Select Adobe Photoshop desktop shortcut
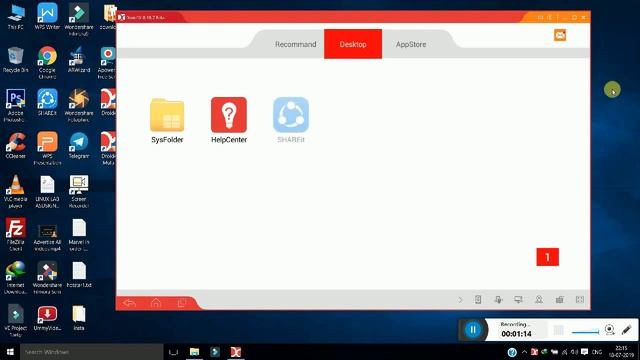Screen dimensions: 640x360 click(16, 105)
